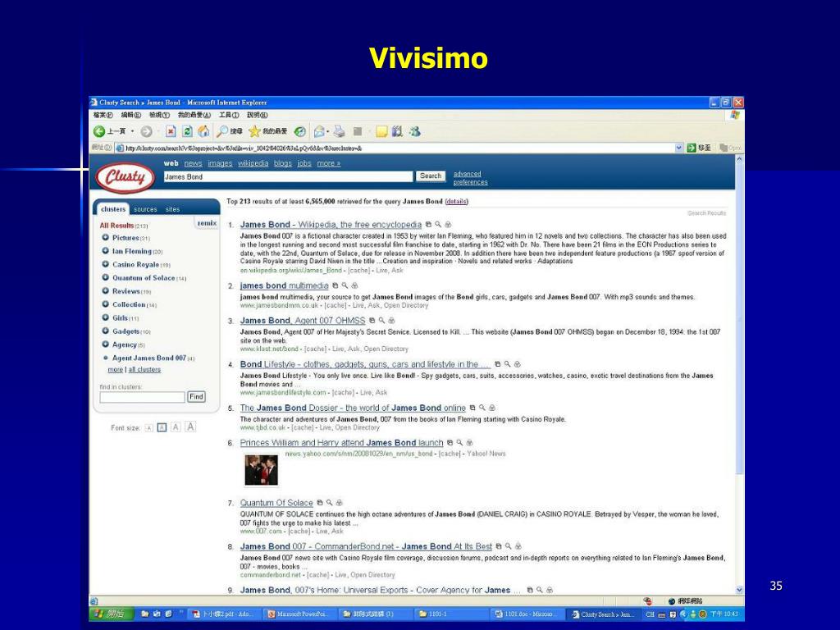Click the Clusty logo

click(126, 177)
